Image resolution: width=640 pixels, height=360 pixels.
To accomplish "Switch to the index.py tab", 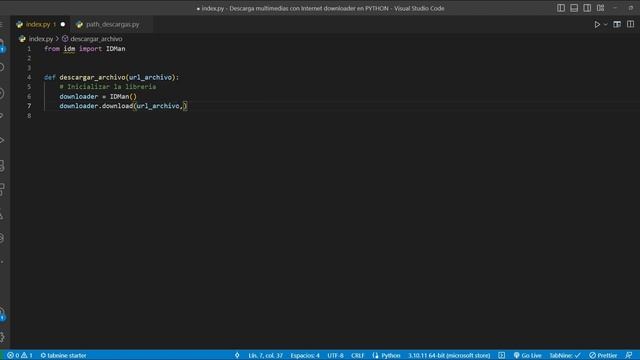I will click(38, 24).
